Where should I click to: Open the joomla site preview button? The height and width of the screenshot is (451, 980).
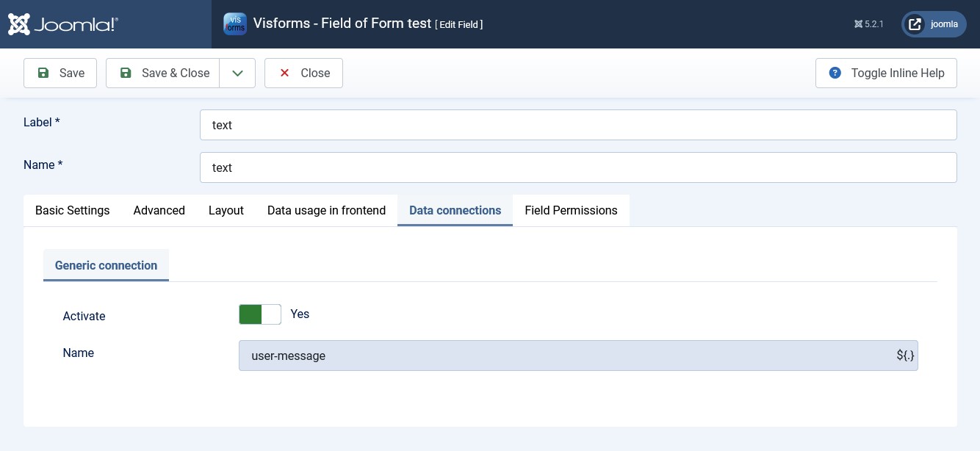click(934, 24)
